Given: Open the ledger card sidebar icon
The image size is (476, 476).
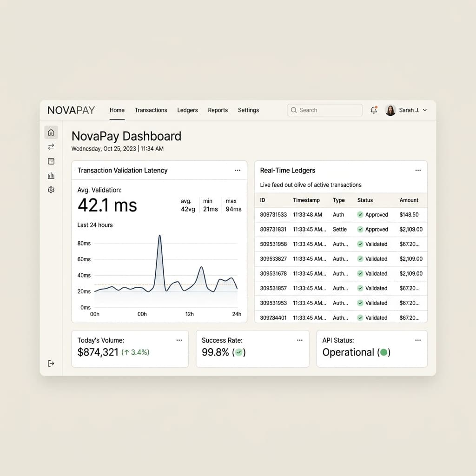Looking at the screenshot, I should coord(51,161).
